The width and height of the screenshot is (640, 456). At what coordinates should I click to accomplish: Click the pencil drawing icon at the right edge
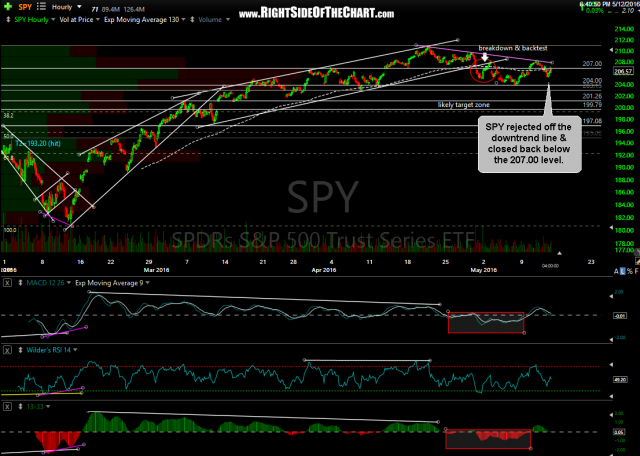[x=637, y=261]
